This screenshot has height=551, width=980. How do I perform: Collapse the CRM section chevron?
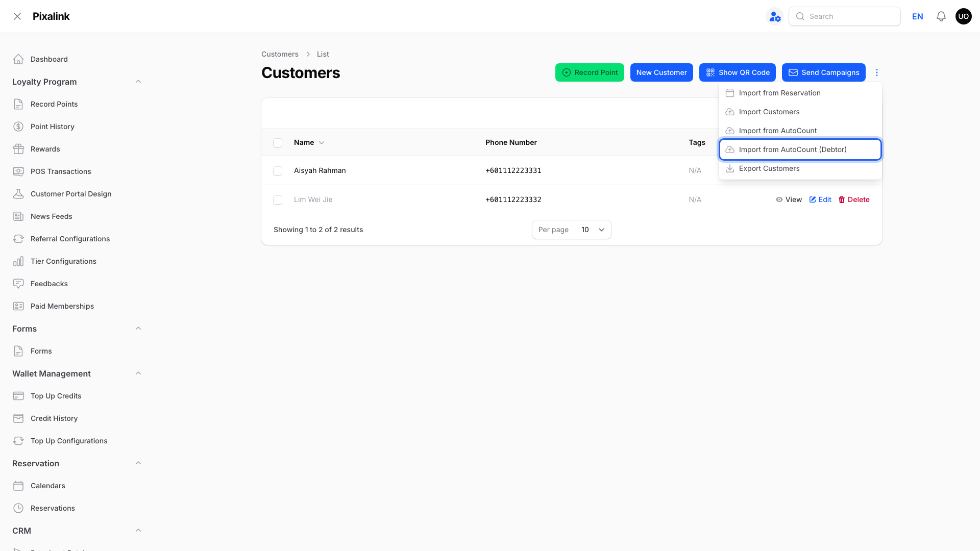tap(138, 531)
